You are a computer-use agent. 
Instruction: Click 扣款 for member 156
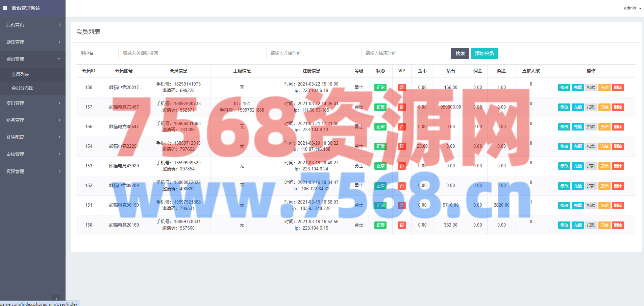[x=591, y=127]
